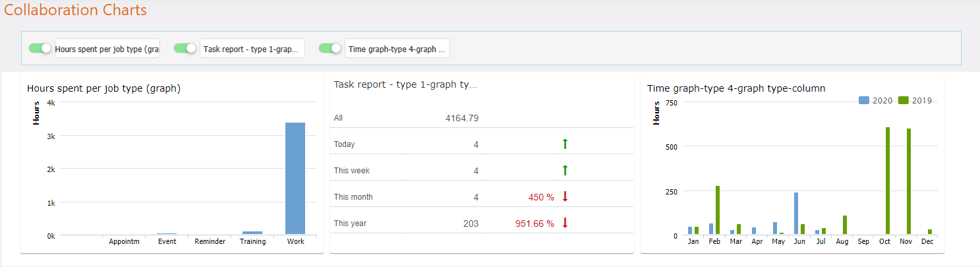Click the green February bar for 2019
This screenshot has height=267, width=980.
pyautogui.click(x=718, y=210)
